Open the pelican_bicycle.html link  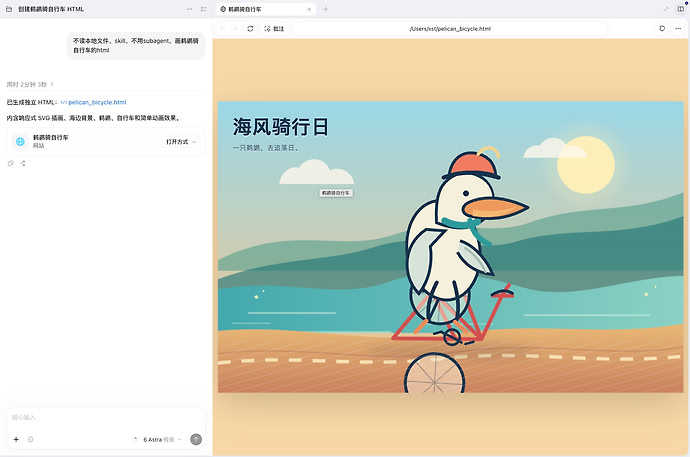pos(94,102)
